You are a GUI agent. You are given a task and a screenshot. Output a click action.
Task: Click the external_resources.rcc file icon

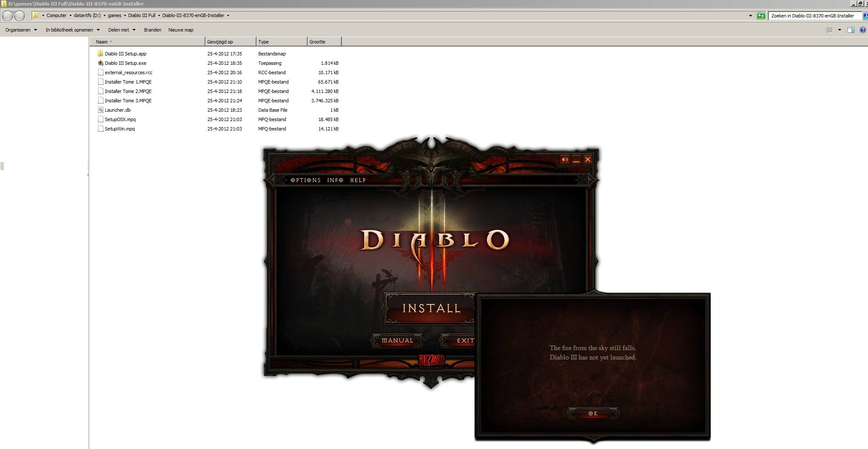pos(101,72)
